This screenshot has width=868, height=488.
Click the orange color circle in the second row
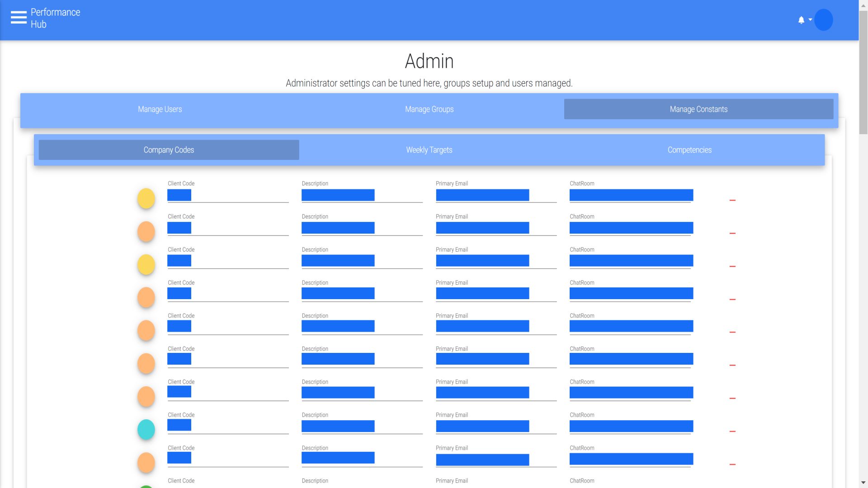[146, 232]
